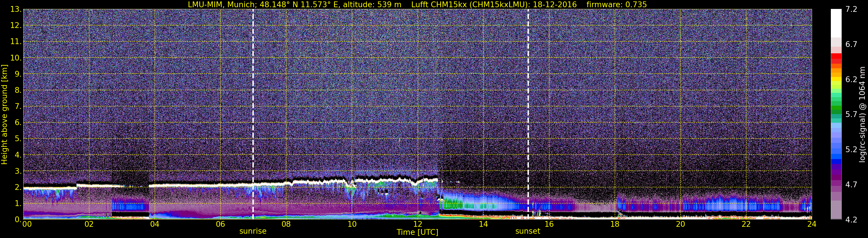868x238 pixels.
Task: Click the time axis tick label 22
Action: coord(746,224)
